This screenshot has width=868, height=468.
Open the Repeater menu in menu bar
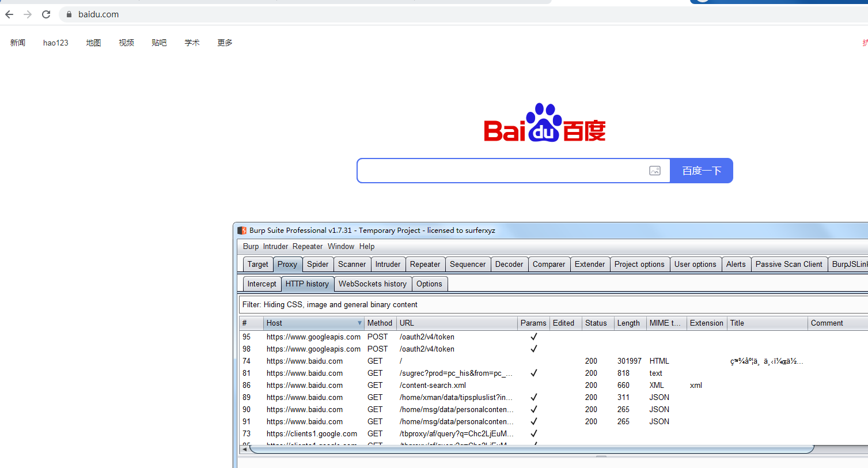[308, 246]
